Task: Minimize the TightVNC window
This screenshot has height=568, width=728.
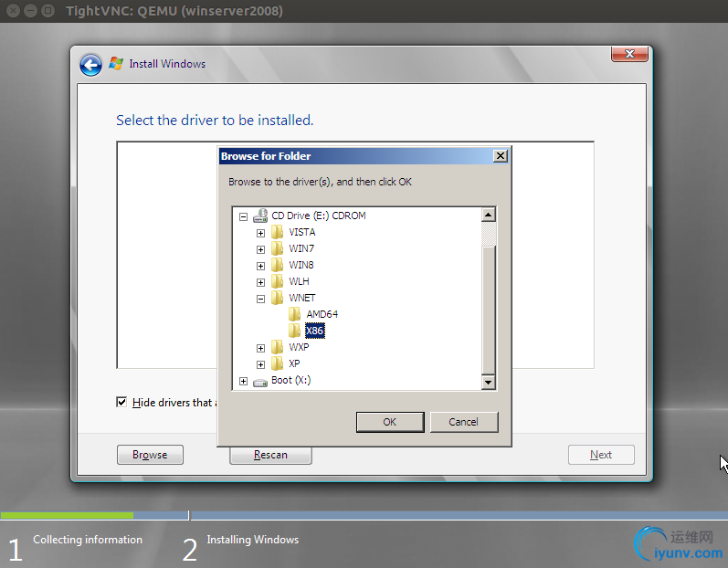Action: coord(31,11)
